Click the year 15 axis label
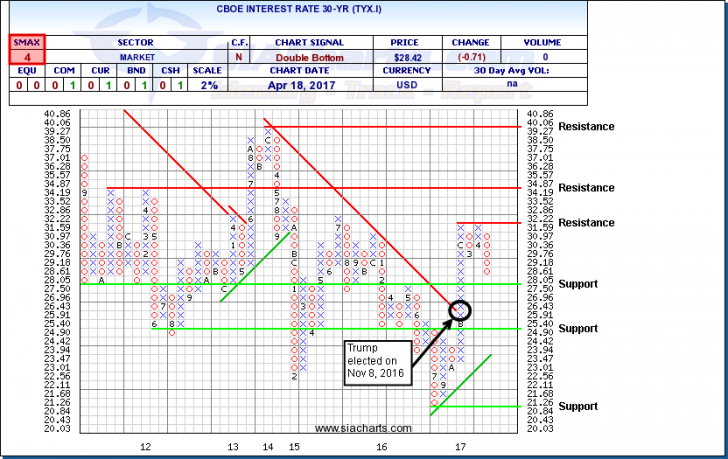Screen dimensions: 728x459 click(x=295, y=446)
